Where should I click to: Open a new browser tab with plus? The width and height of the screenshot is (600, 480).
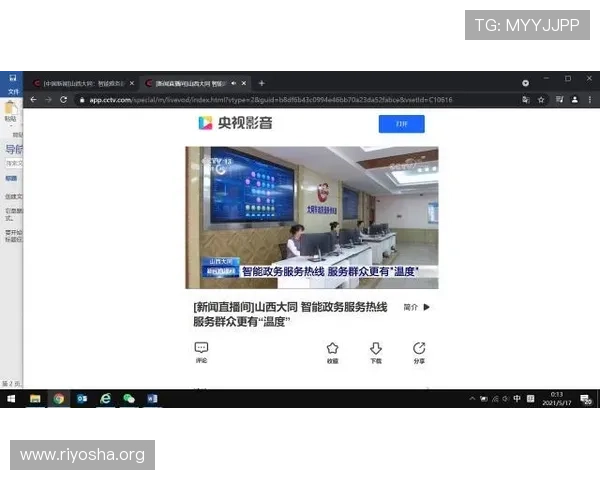262,83
